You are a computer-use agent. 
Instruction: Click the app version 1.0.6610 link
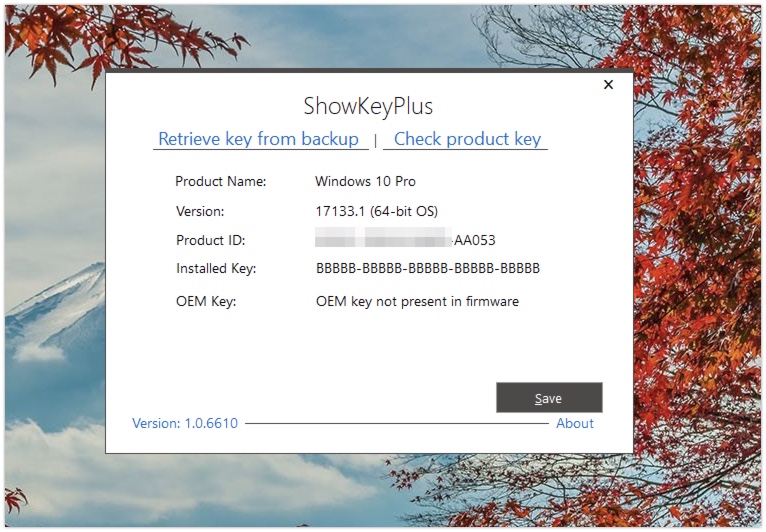185,423
